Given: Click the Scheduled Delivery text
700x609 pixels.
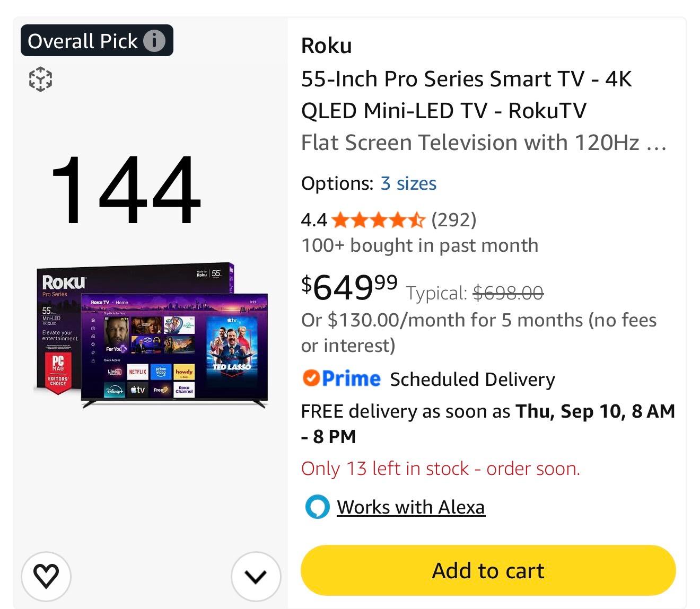Looking at the screenshot, I should [x=472, y=379].
